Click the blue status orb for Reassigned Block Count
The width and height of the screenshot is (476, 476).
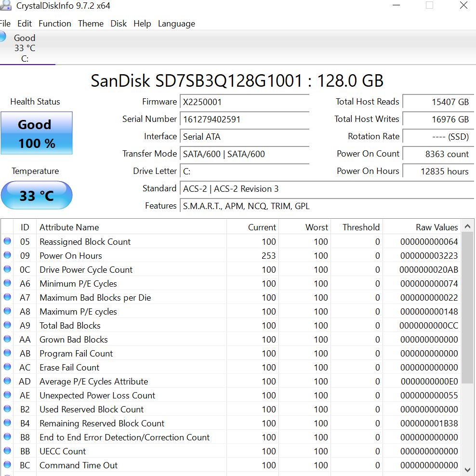tap(7, 241)
